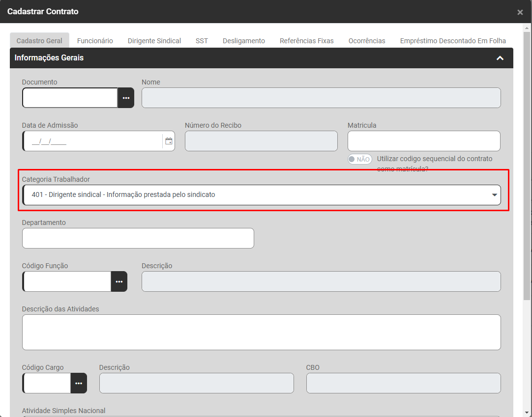Click the Código Cargo lookup ellipsis button
Viewport: 532px width, 417px height.
(x=79, y=383)
